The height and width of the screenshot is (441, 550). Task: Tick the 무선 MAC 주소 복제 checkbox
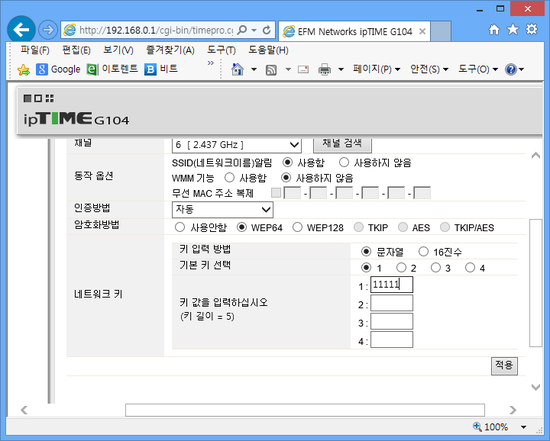[276, 193]
